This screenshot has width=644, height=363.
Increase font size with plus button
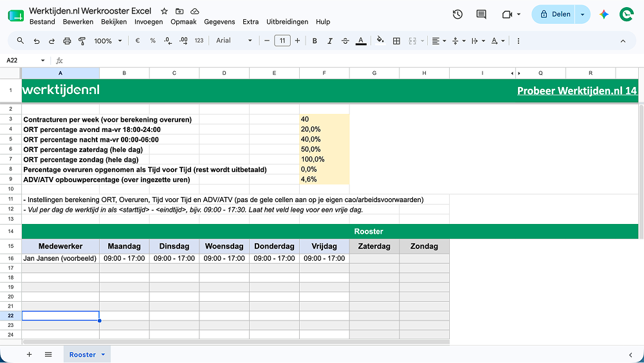point(297,41)
